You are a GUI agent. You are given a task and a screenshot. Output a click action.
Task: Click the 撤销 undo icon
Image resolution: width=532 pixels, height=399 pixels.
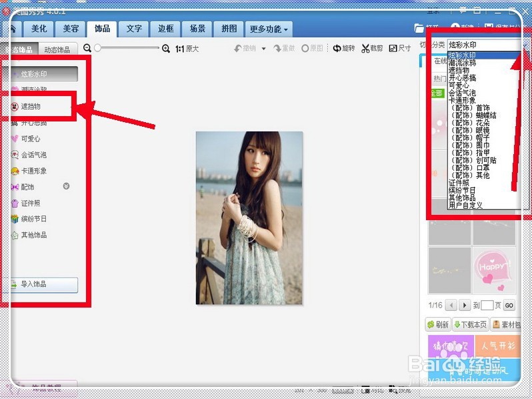238,49
